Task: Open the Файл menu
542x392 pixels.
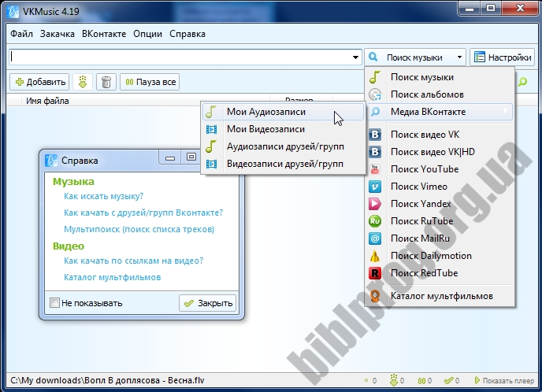Action: tap(21, 34)
